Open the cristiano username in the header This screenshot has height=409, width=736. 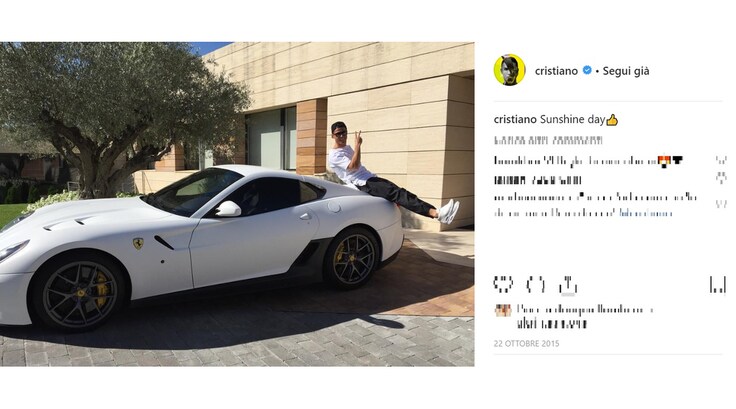556,71
